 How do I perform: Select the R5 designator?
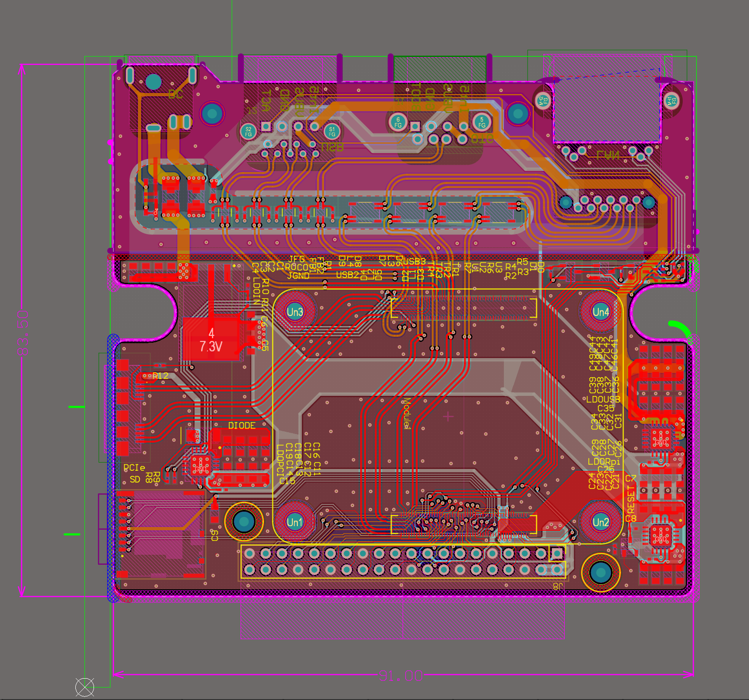tap(522, 261)
